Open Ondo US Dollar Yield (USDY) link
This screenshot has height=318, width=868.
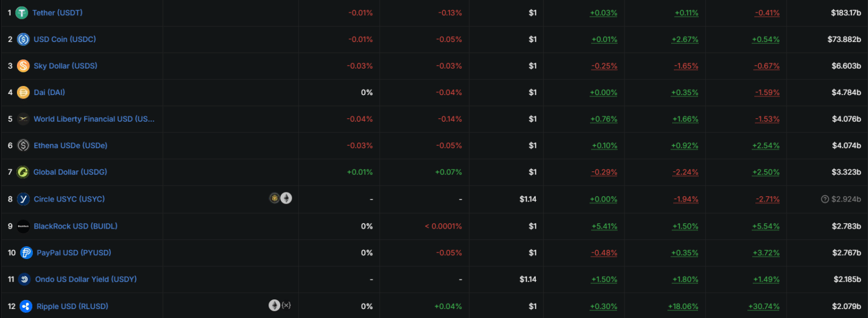86,279
